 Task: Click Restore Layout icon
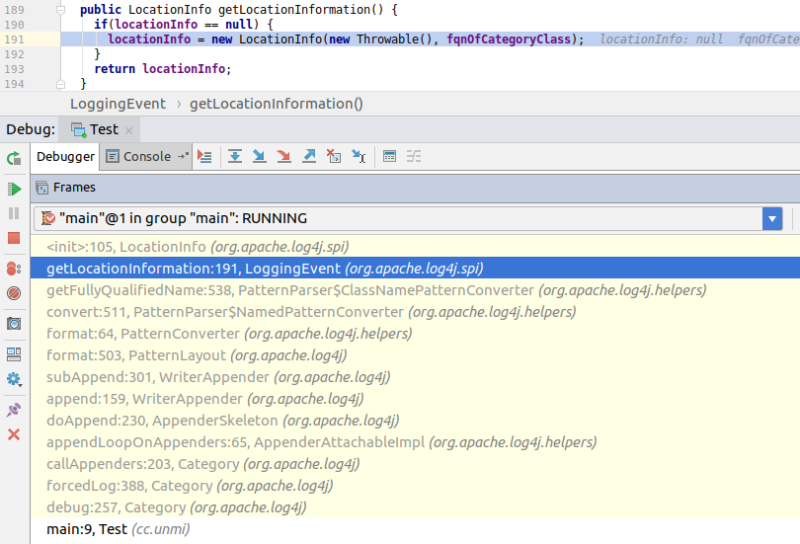(x=14, y=353)
